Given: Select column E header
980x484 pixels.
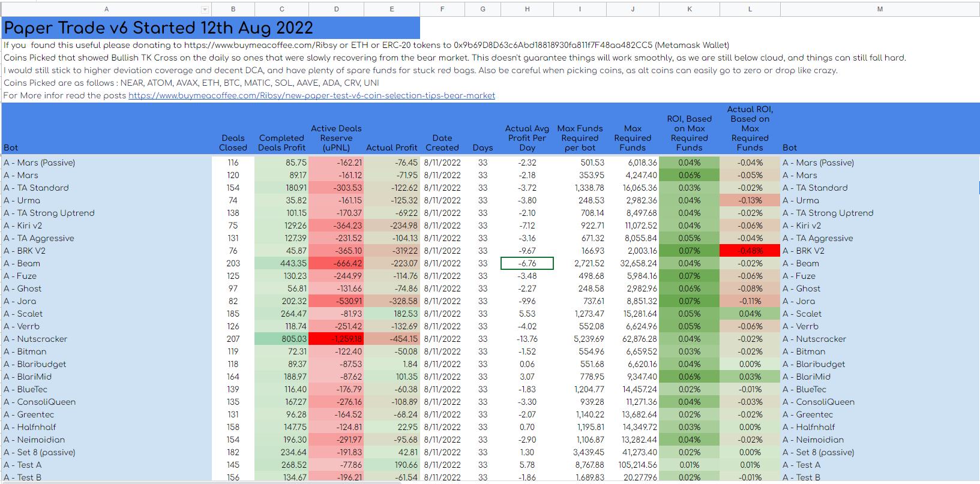Looking at the screenshot, I should 391,9.
